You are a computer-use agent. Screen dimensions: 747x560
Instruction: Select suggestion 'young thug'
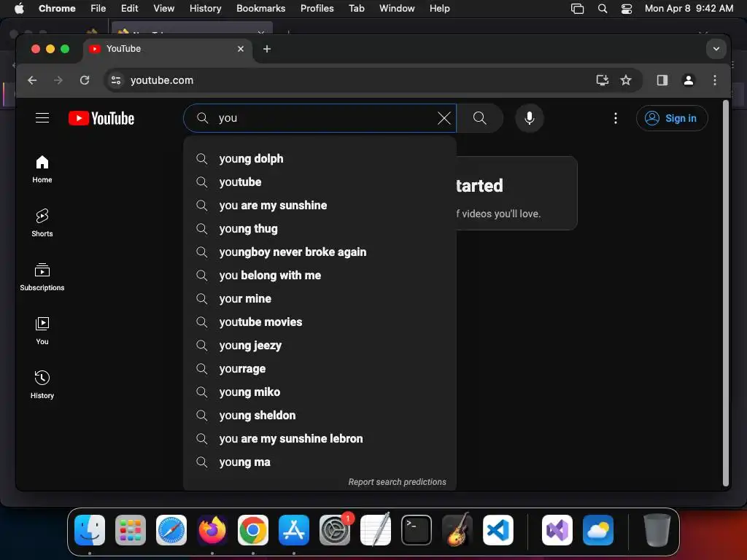(x=320, y=228)
